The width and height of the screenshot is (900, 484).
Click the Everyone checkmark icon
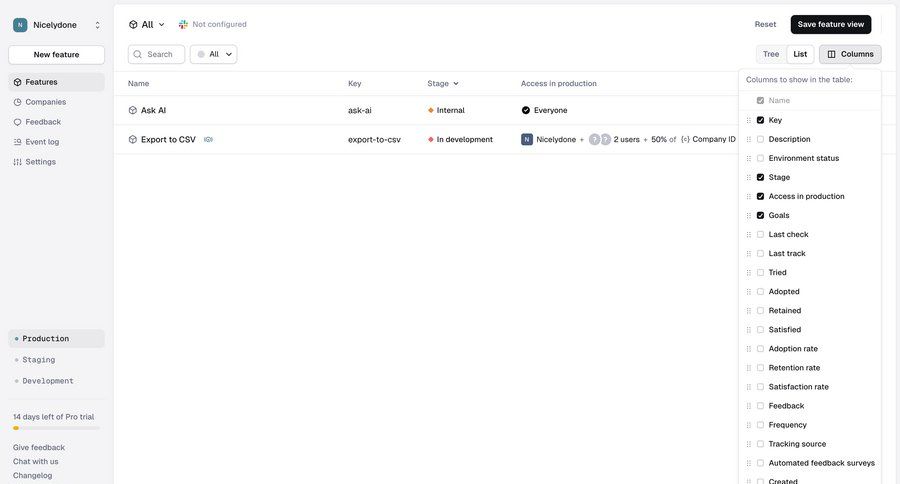click(x=526, y=110)
